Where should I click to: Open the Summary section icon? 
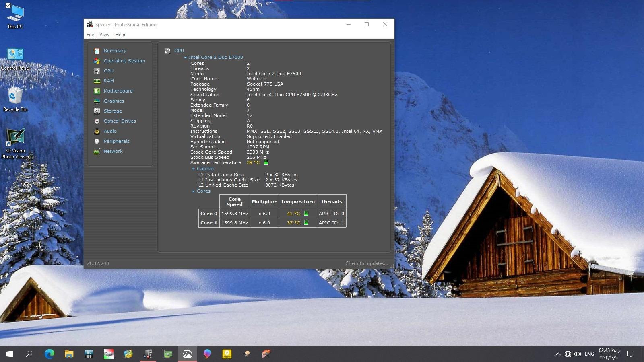tap(97, 51)
